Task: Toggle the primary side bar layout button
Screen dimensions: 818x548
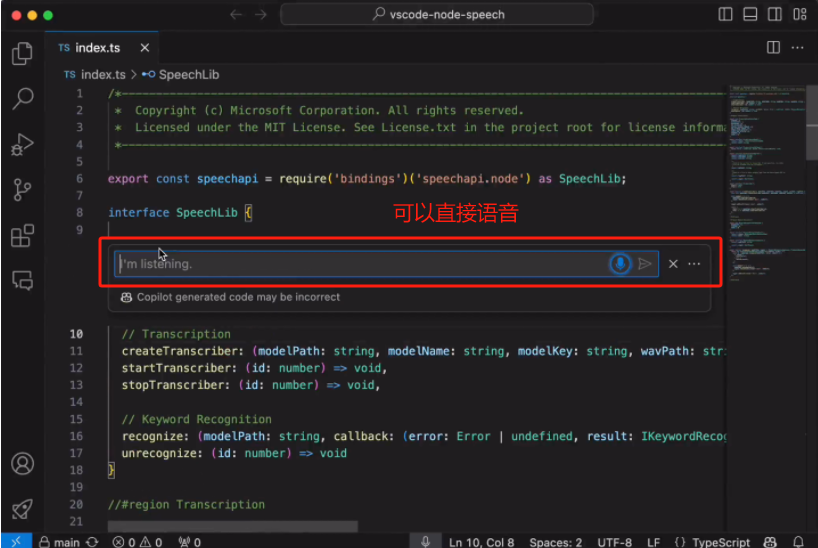Action: 726,15
